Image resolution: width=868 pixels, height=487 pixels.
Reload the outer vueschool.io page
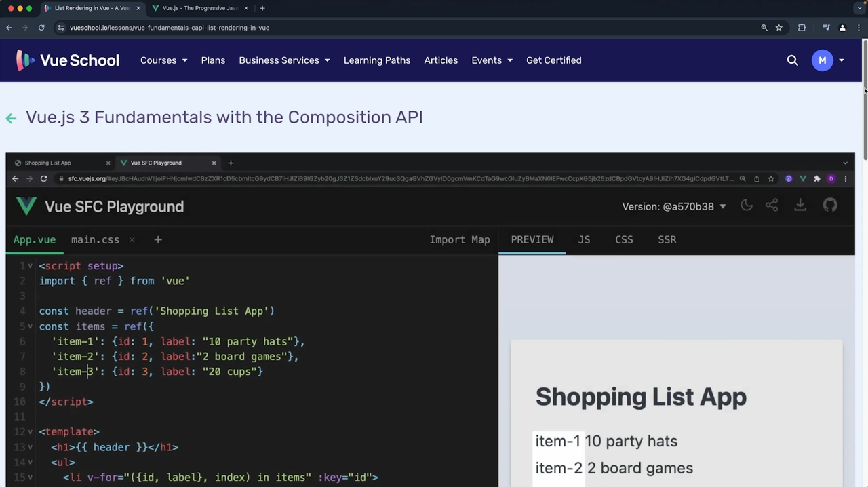coord(41,28)
